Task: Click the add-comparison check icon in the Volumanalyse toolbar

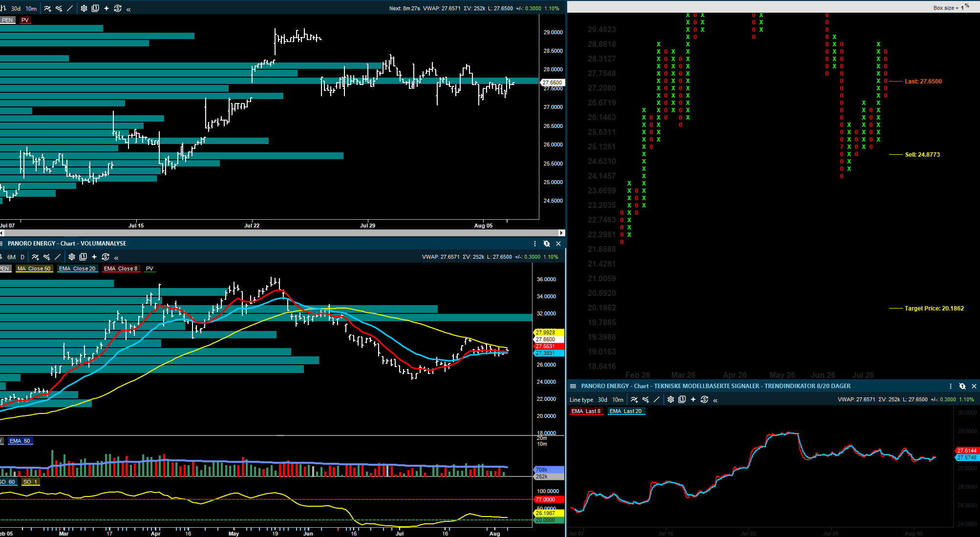Action: click(46, 257)
